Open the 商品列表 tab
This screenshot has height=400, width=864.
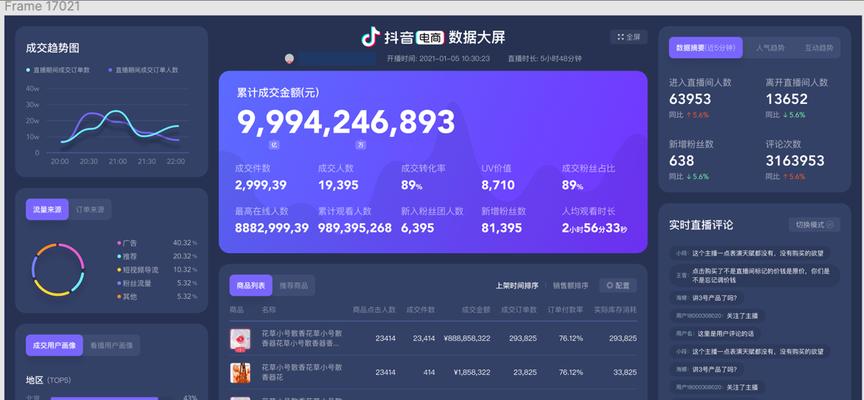click(251, 285)
